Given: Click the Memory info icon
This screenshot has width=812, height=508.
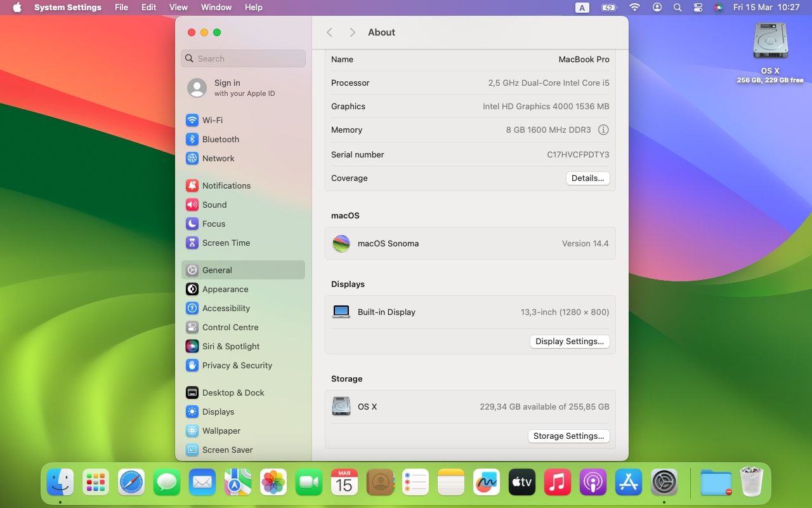Looking at the screenshot, I should coord(603,130).
